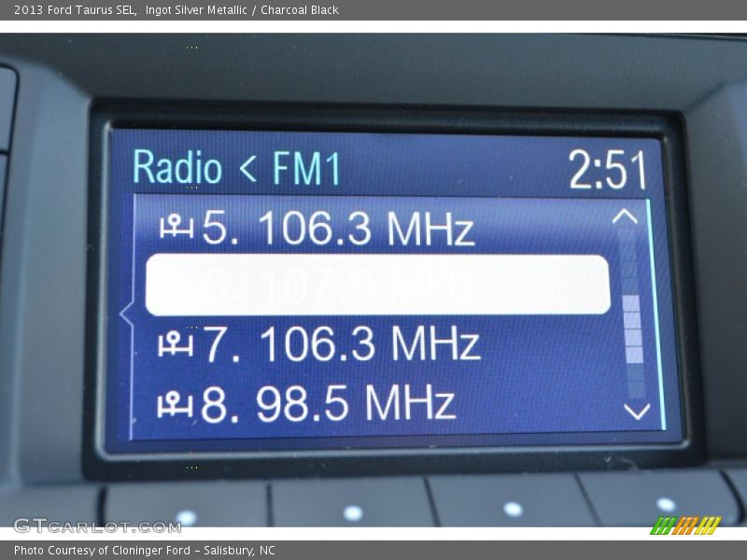The image size is (747, 560).
Task: Click the 2:51 clock display
Action: point(608,170)
